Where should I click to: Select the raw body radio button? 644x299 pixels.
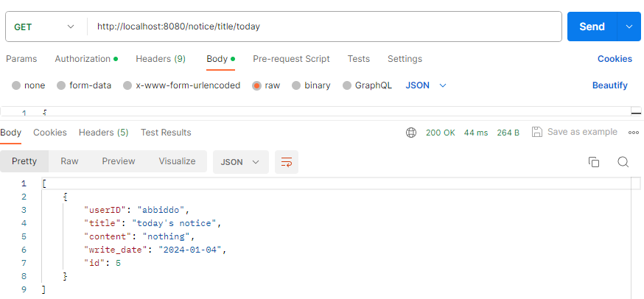click(256, 85)
